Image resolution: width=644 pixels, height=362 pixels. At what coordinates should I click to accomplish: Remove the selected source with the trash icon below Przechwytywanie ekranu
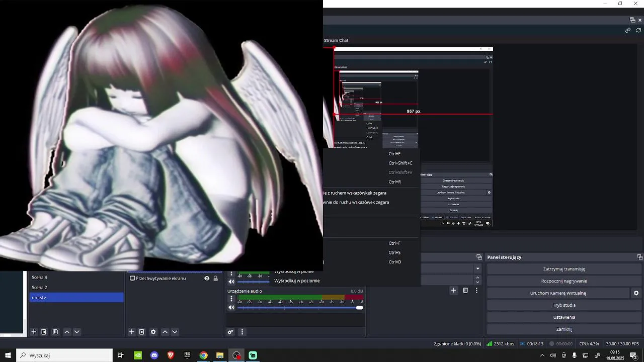142,332
